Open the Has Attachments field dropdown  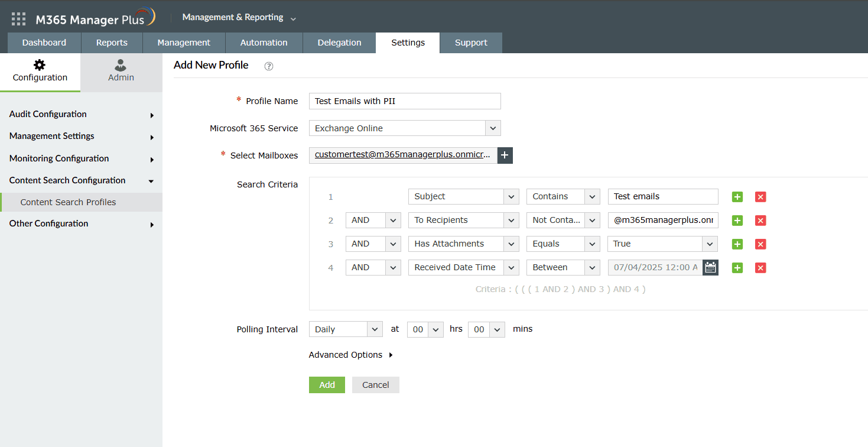click(x=464, y=244)
